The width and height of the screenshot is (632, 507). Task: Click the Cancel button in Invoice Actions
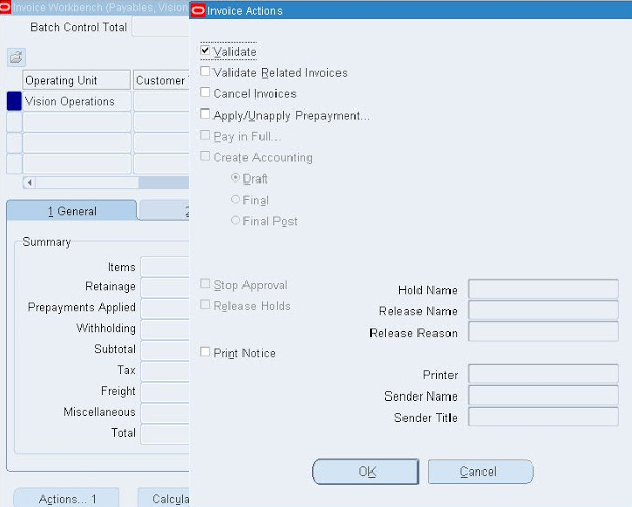[480, 471]
